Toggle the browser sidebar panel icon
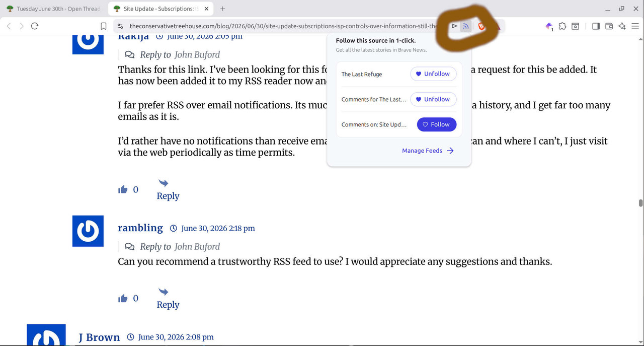Image resolution: width=644 pixels, height=346 pixels. (x=596, y=26)
